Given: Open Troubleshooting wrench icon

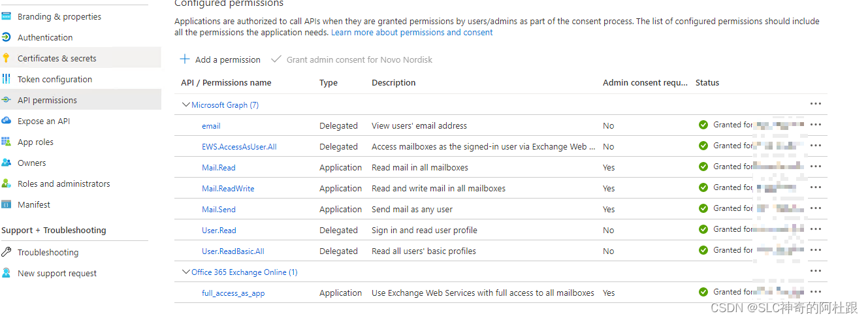Looking at the screenshot, I should coord(6,252).
